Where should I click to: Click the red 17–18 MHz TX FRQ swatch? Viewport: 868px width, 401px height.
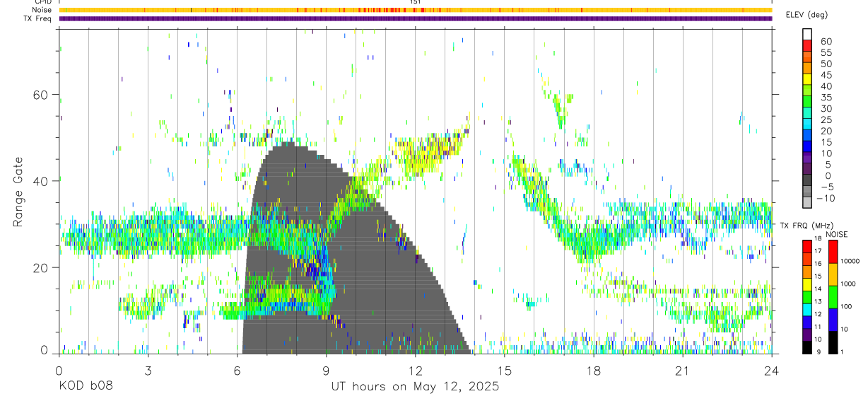coord(807,245)
